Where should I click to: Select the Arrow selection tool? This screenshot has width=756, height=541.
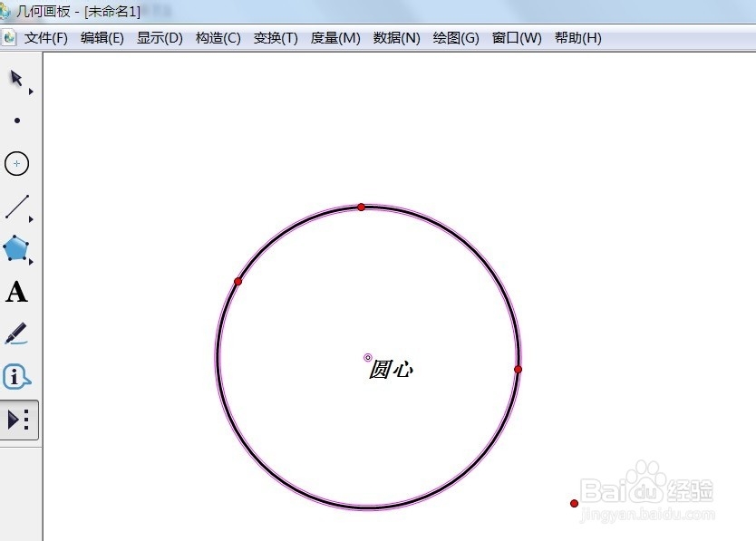coord(16,78)
